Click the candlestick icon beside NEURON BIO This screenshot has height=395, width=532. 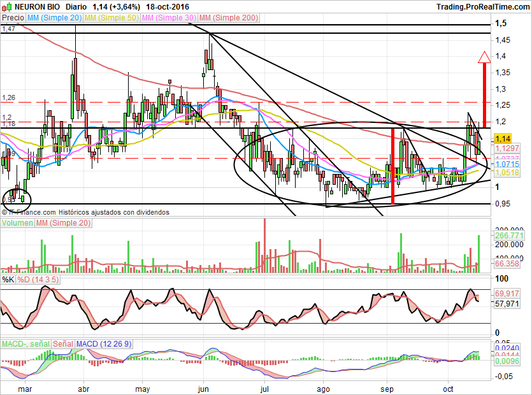[x=6, y=6]
